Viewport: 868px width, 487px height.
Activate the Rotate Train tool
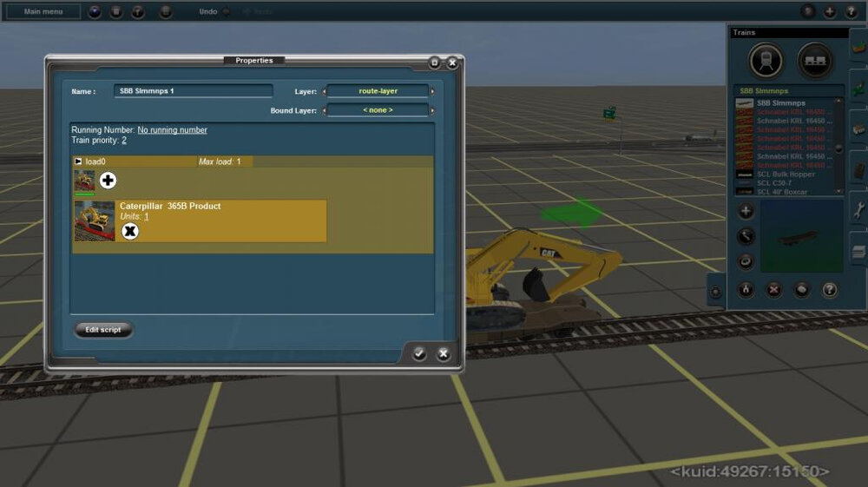(x=746, y=261)
